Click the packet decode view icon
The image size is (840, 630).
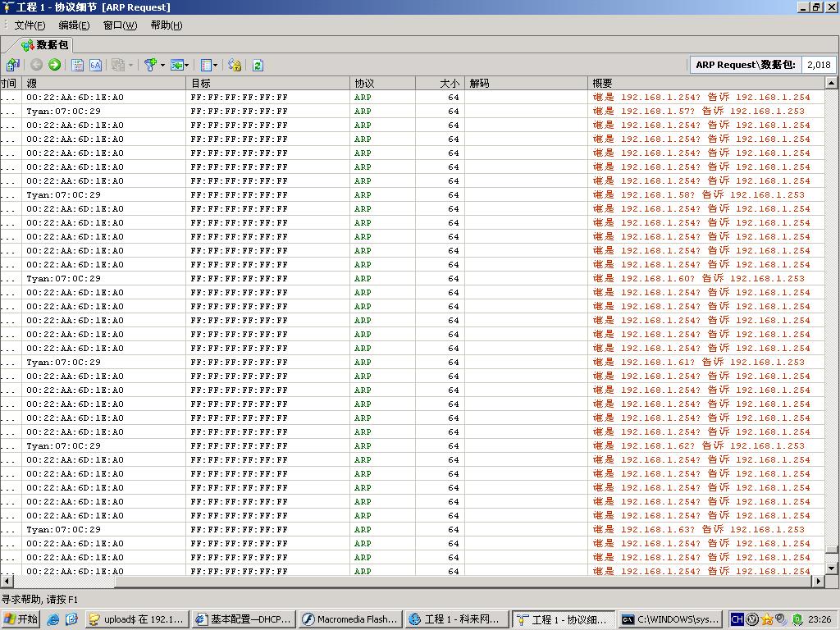coord(78,65)
